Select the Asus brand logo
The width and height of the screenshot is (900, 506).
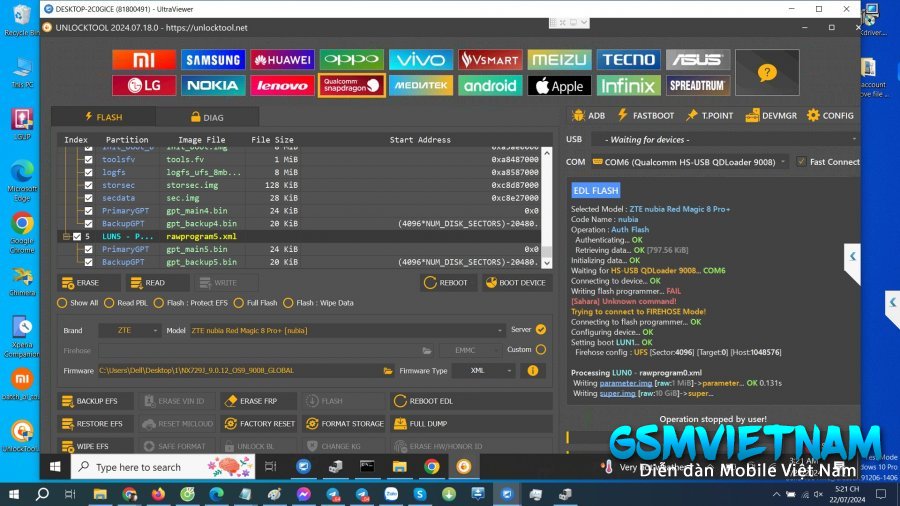(x=698, y=60)
